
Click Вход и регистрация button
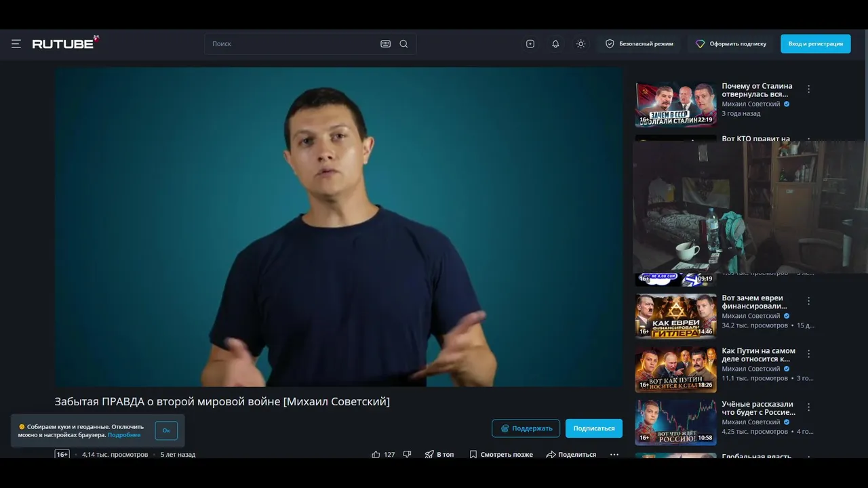coord(815,44)
